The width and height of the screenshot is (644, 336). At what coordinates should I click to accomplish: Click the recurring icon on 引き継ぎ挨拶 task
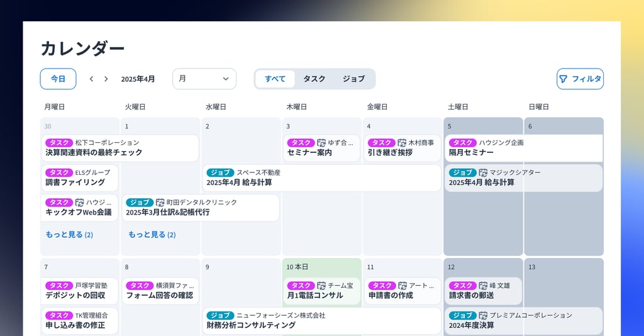pos(402,143)
